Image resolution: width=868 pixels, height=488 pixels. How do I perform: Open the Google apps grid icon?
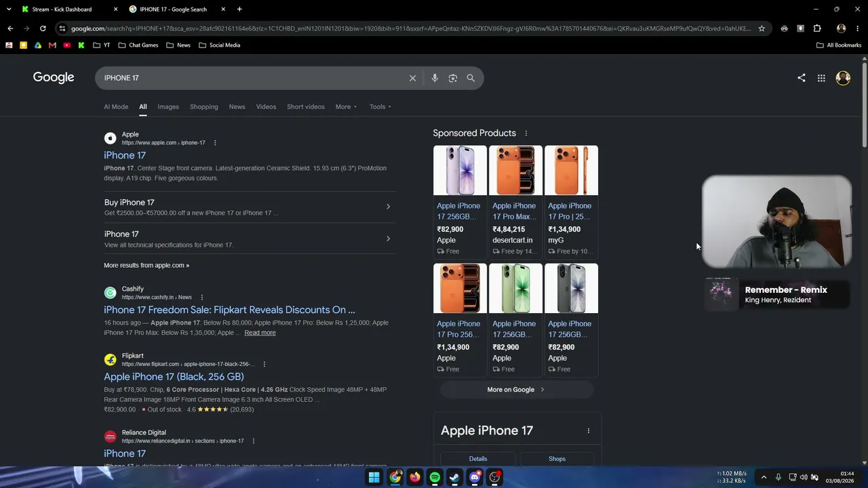tap(821, 78)
